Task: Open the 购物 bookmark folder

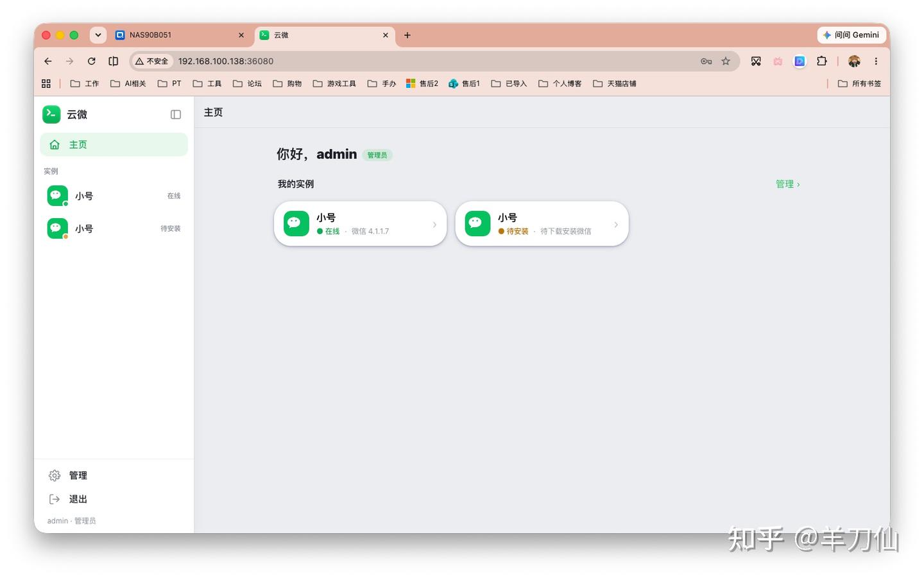Action: coord(287,83)
